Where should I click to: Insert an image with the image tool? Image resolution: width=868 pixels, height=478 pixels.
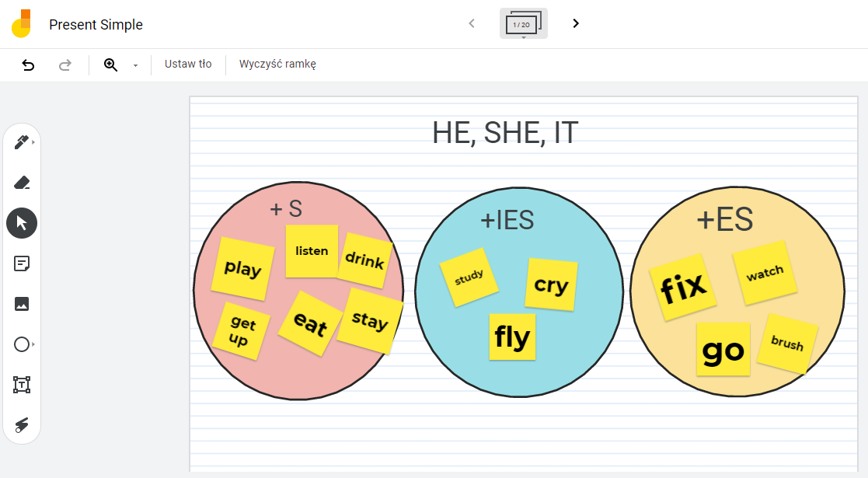coord(22,304)
